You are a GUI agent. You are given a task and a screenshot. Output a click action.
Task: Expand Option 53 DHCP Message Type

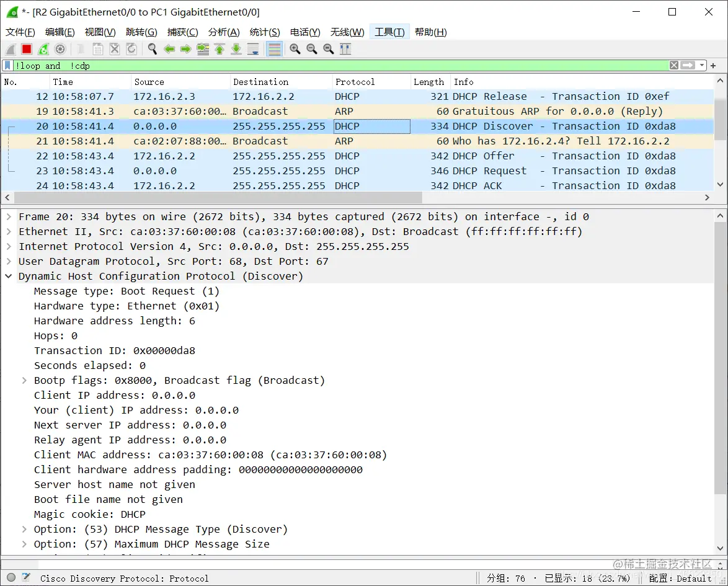coord(24,529)
